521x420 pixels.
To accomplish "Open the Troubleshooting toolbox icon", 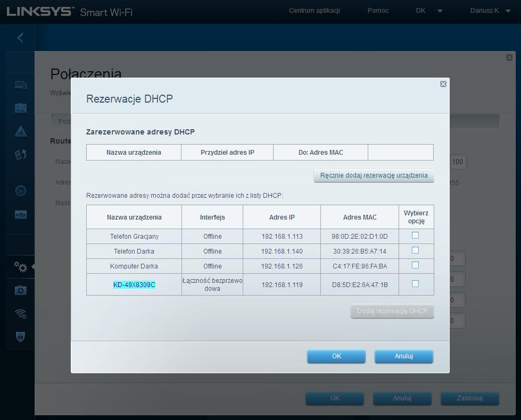I will (20, 289).
